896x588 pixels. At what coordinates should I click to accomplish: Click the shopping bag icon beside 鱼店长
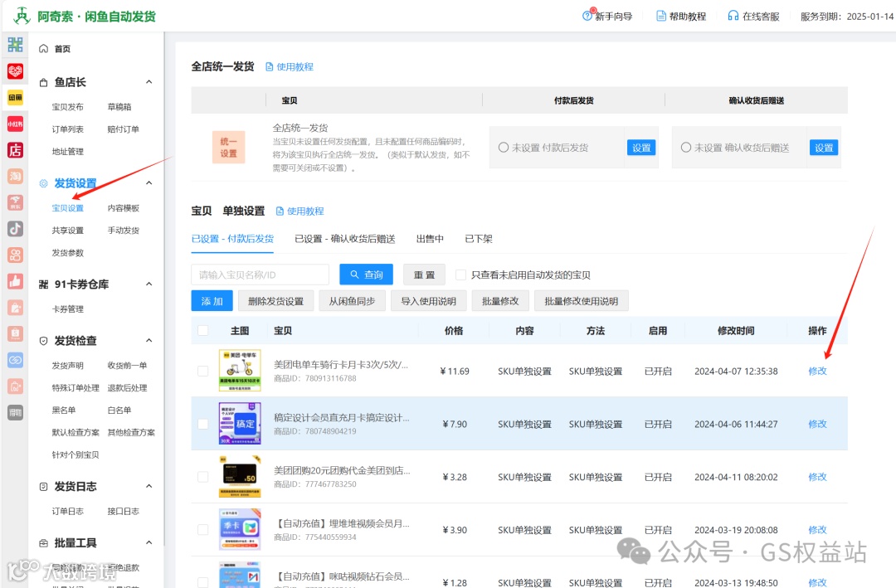coord(43,82)
